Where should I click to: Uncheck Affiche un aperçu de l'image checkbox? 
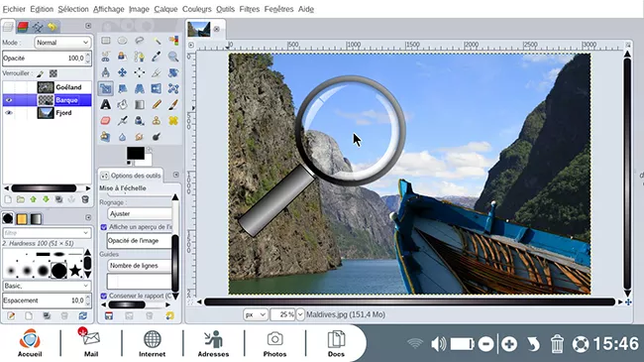(x=103, y=227)
